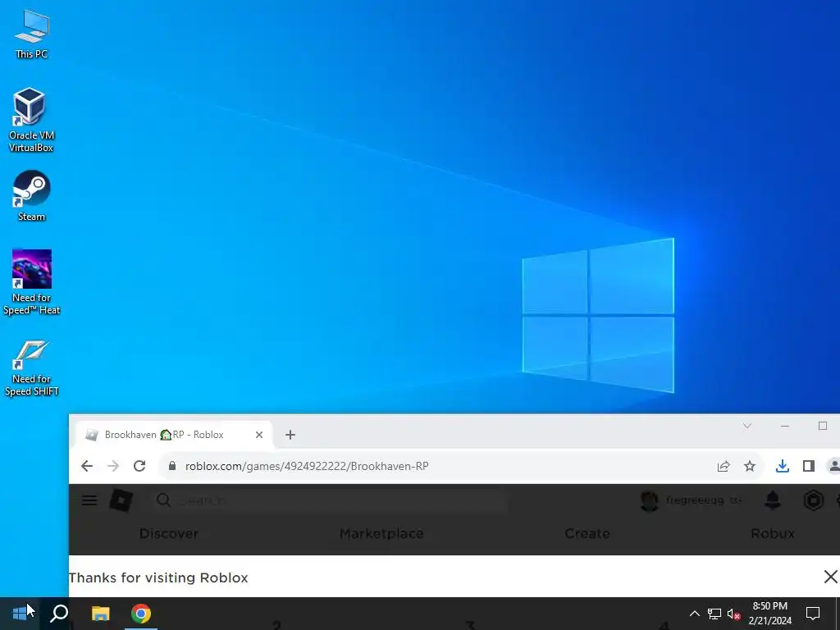Open File Explorer from taskbar
Viewport: 840px width, 630px height.
100,614
